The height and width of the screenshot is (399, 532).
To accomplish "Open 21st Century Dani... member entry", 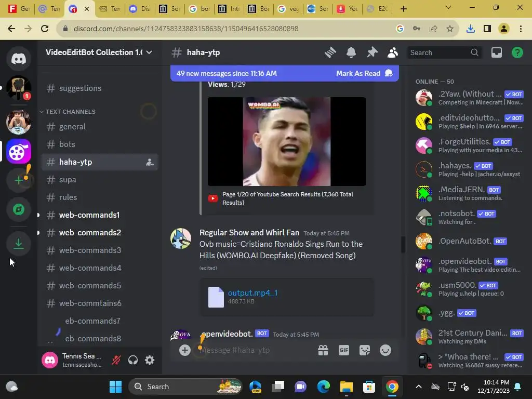I will [470, 337].
